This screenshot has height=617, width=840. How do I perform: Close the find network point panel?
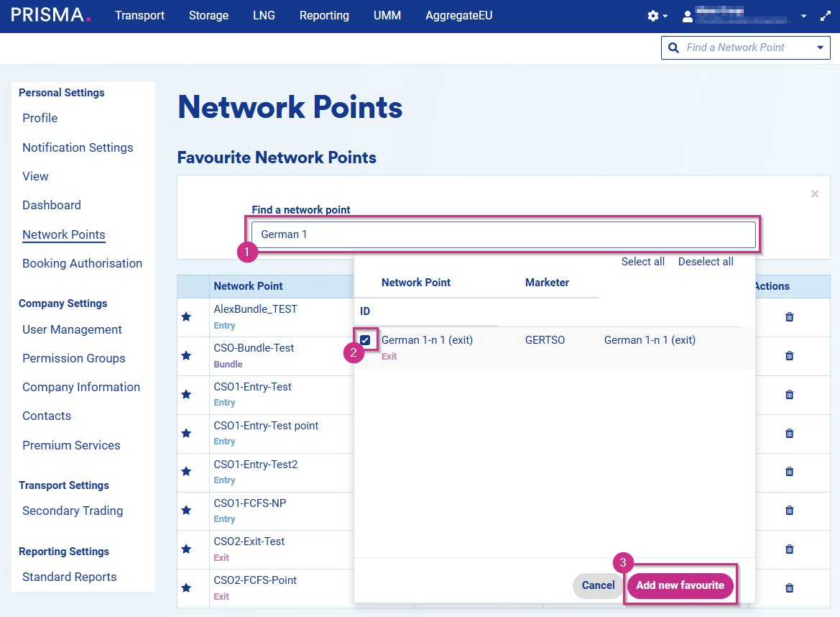coord(814,193)
